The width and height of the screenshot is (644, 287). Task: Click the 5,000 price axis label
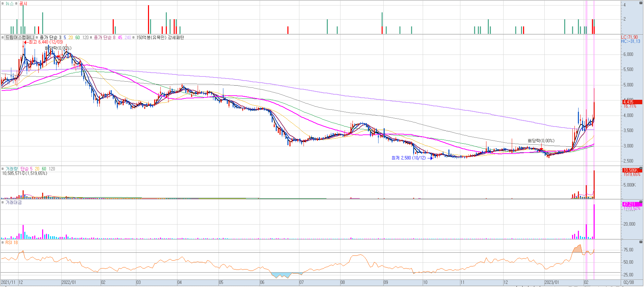[x=628, y=85]
